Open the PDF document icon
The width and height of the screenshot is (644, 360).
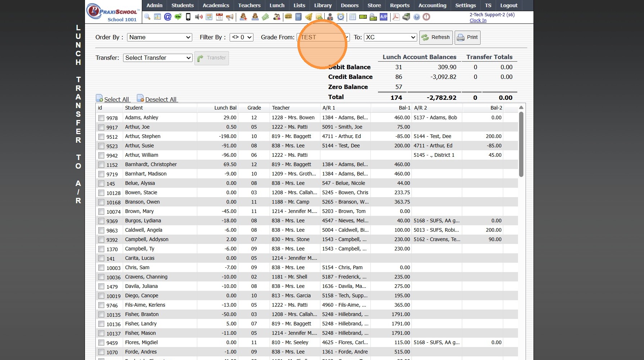point(396,17)
